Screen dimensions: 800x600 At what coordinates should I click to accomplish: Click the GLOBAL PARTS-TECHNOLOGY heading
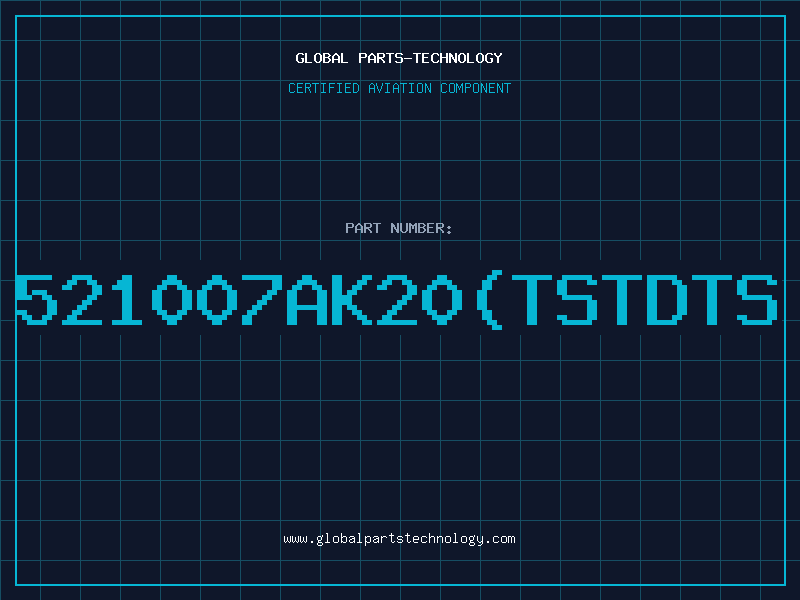399,58
